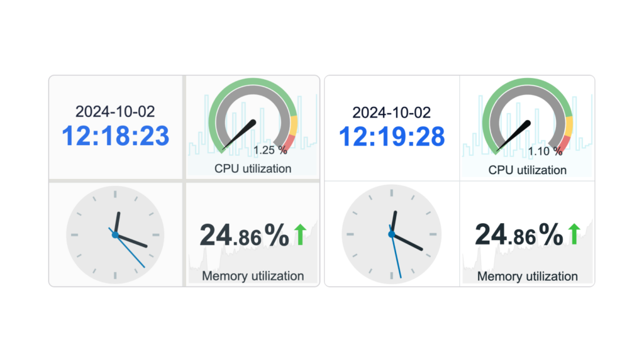Click the black needle of the 1.25 % gauge
This screenshot has width=644, height=362.
click(240, 134)
